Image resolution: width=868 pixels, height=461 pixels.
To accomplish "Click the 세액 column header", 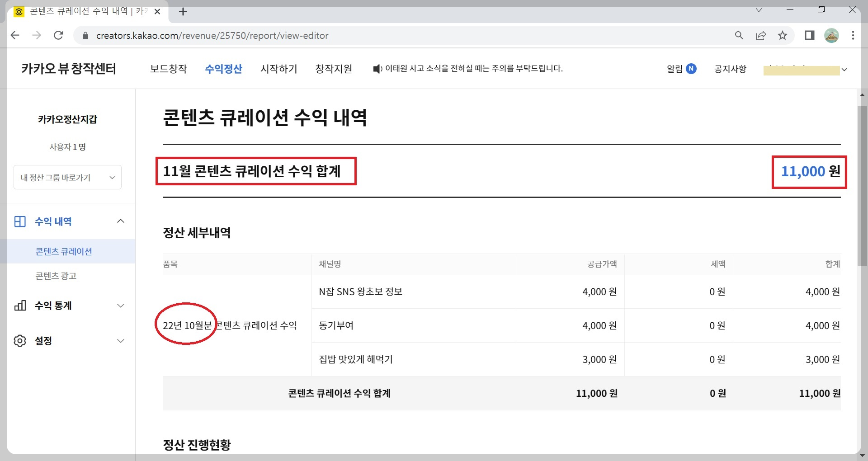I will 718,264.
